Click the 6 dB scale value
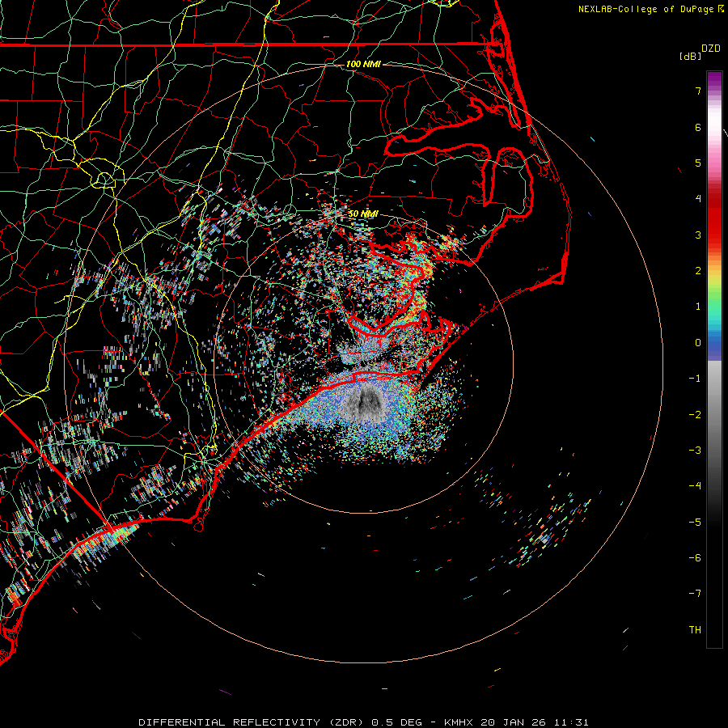This screenshot has height=728, width=728. pos(698,127)
